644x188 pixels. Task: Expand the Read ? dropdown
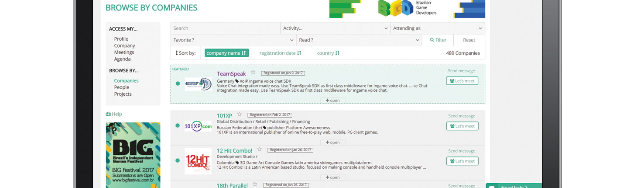point(359,40)
